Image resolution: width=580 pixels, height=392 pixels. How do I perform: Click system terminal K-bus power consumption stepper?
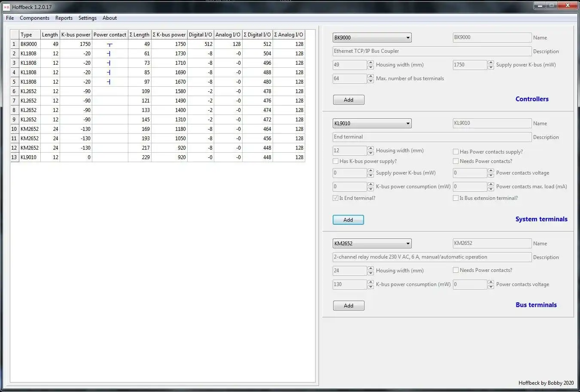click(370, 187)
